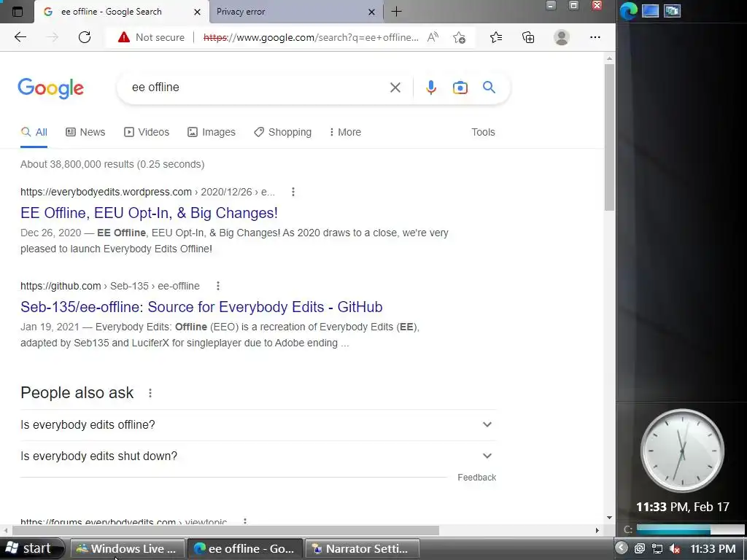Click the everybodyedits.wordpress.com URL breadcrumb

tap(147, 192)
